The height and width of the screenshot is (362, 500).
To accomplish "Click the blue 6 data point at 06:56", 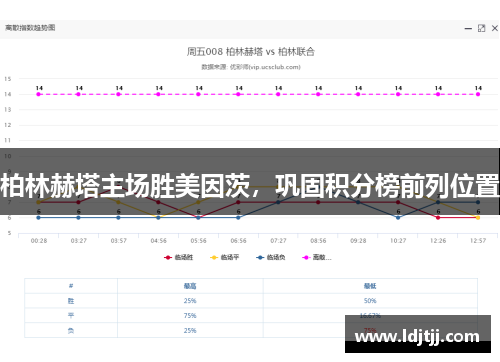I will click(x=238, y=218).
